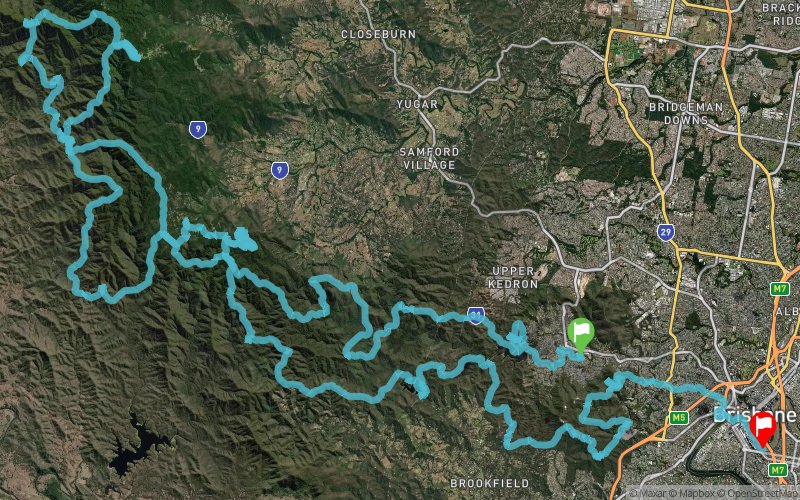Click the route 31 shield on the track

(x=476, y=316)
